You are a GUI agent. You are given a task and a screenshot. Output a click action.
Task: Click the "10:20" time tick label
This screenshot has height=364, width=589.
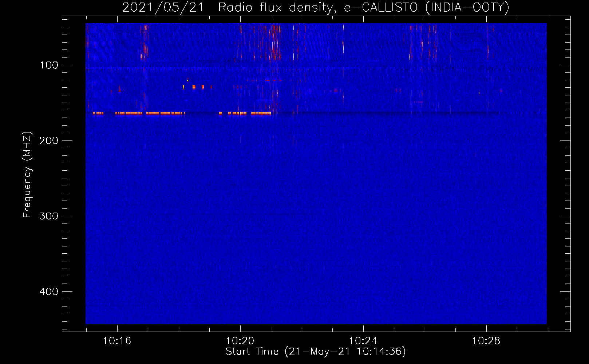(240, 341)
